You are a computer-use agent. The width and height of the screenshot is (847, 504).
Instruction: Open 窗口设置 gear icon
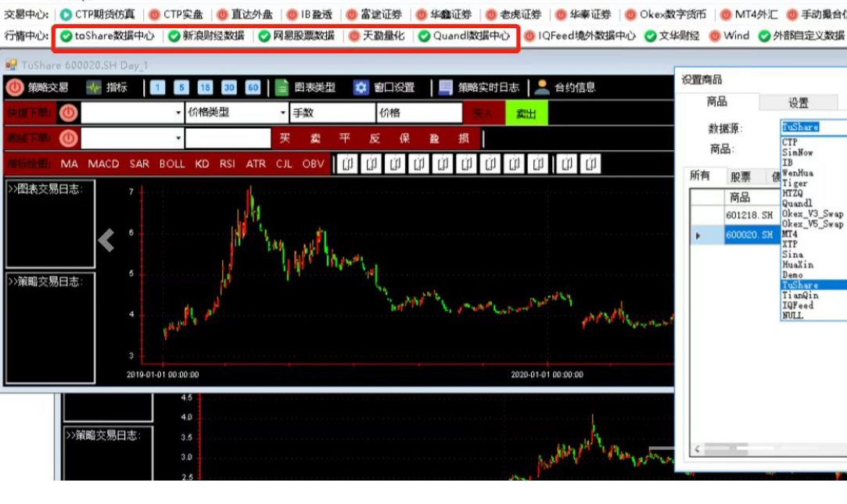[x=361, y=88]
